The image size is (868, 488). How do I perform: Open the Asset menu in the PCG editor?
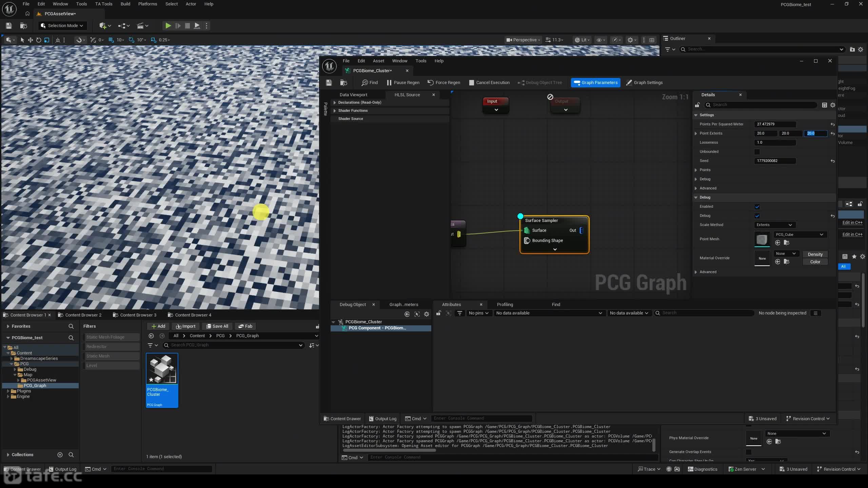[x=378, y=61]
